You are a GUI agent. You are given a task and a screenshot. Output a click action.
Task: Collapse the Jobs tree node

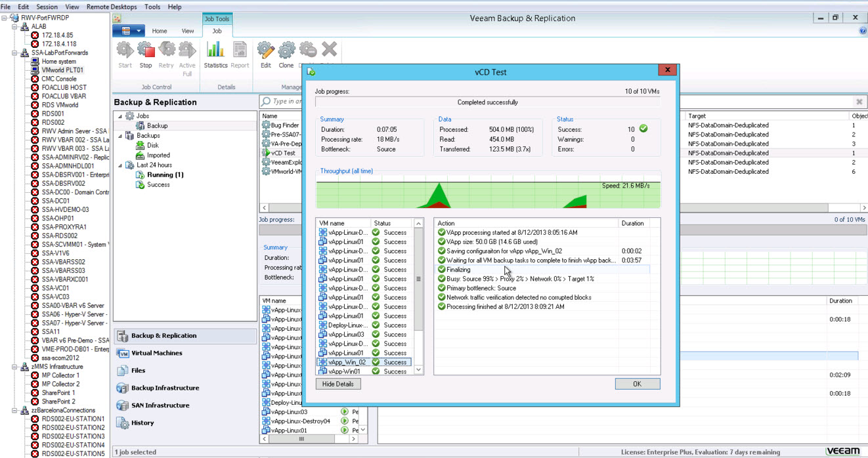click(119, 116)
